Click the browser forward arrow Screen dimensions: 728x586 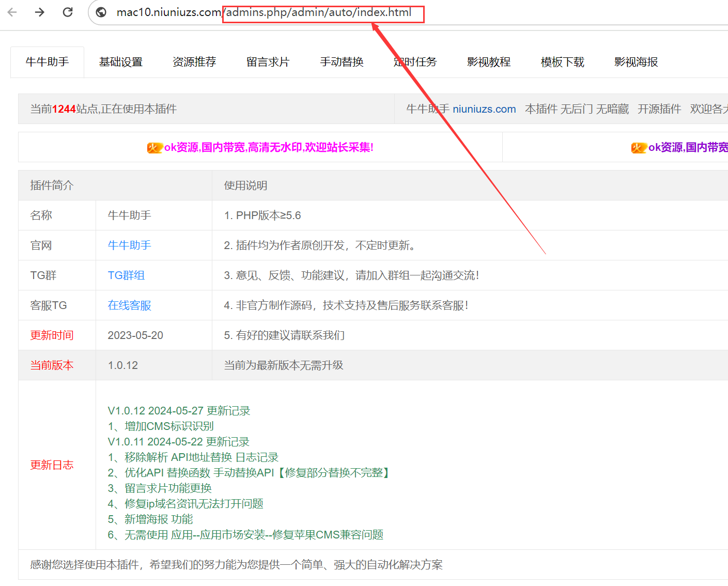tap(40, 12)
